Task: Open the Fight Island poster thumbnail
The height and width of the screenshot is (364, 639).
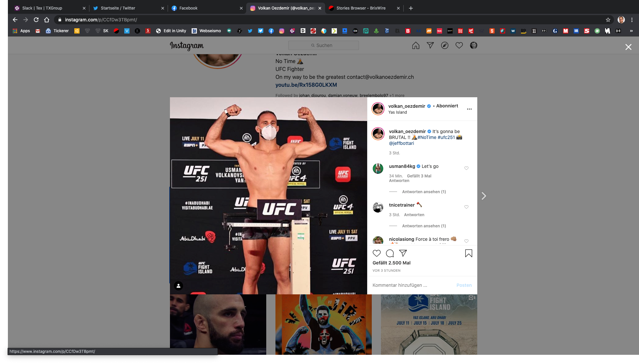Action: (429, 324)
